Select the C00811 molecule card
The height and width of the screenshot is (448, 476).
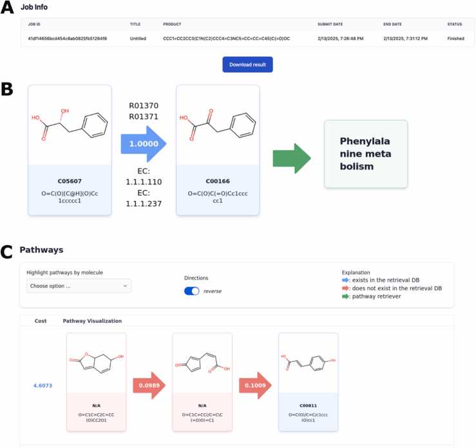[x=308, y=382]
